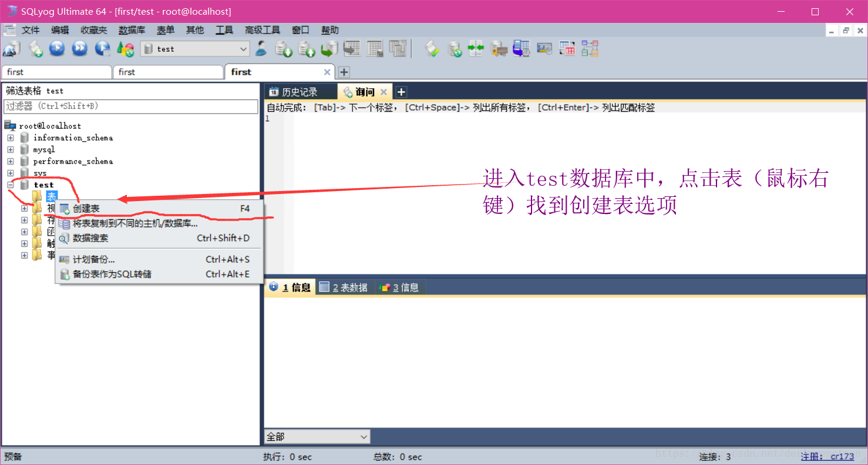Switch to the 2 表数据 result tab
The height and width of the screenshot is (465, 868).
click(344, 287)
